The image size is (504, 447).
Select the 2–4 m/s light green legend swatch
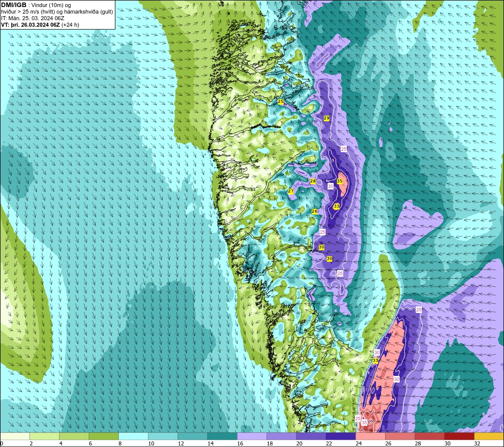tap(44, 436)
